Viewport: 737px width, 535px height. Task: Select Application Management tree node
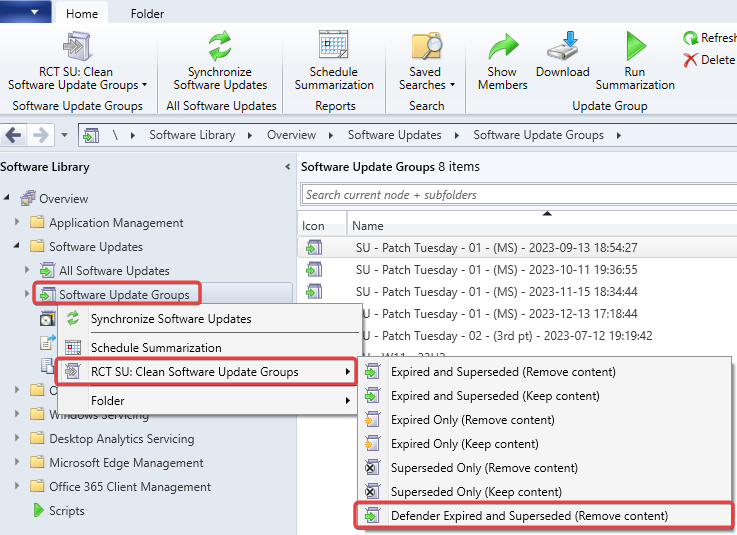(x=116, y=222)
